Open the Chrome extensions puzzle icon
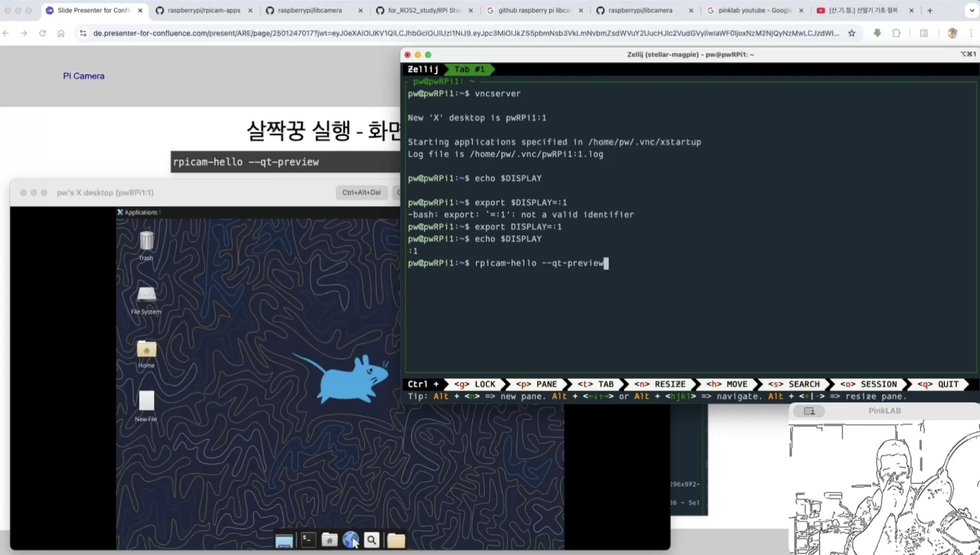The image size is (980, 555). tap(896, 33)
